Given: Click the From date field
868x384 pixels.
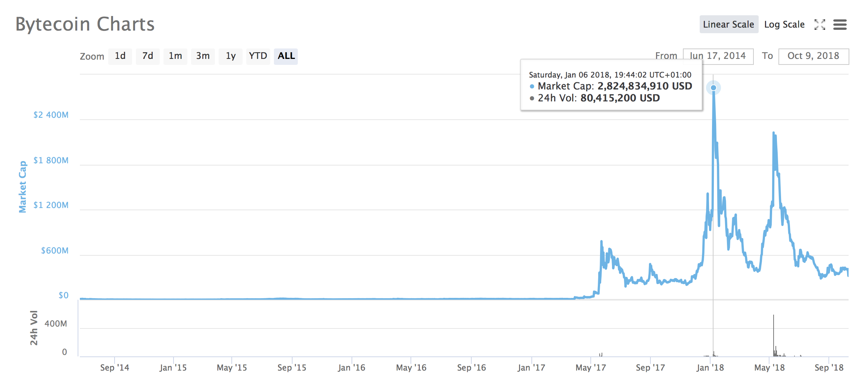Looking at the screenshot, I should pyautogui.click(x=718, y=56).
